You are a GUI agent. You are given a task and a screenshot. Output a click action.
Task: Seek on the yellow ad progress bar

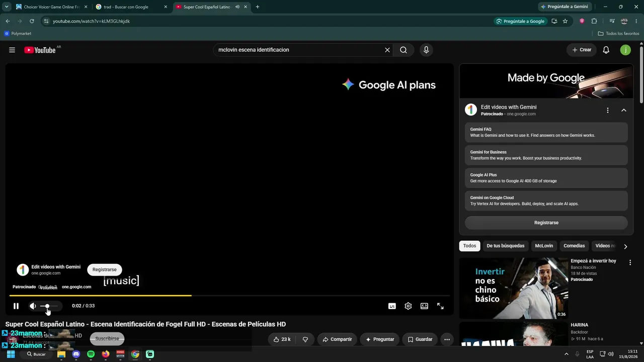229,296
